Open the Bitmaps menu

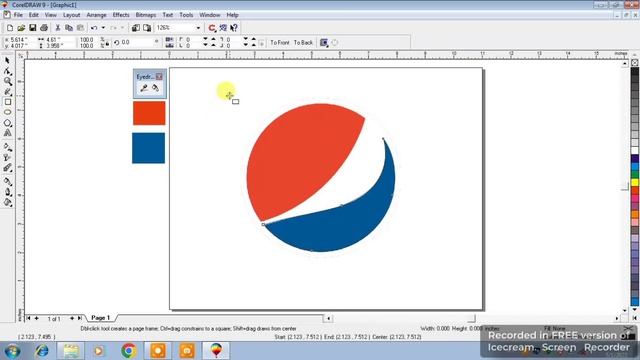(146, 15)
